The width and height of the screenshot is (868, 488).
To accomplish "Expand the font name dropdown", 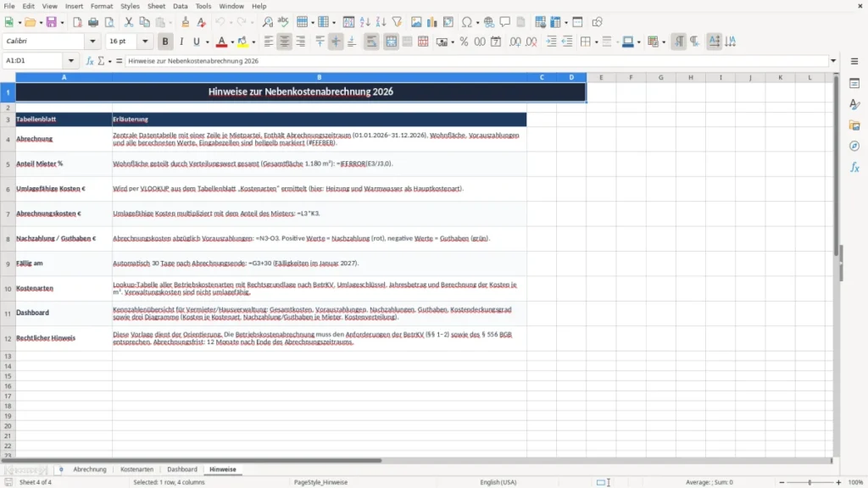I will [92, 41].
